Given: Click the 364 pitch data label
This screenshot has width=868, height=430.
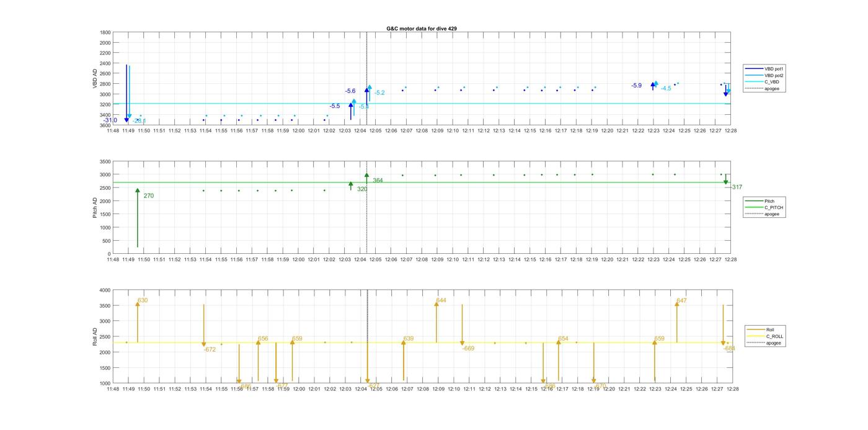Looking at the screenshot, I should [x=378, y=181].
